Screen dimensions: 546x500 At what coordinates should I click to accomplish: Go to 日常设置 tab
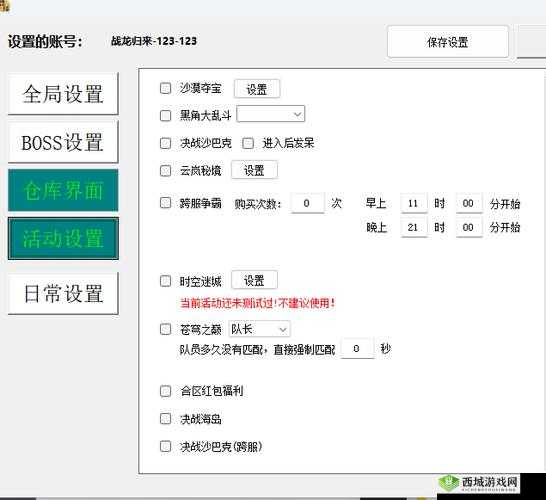(x=63, y=294)
